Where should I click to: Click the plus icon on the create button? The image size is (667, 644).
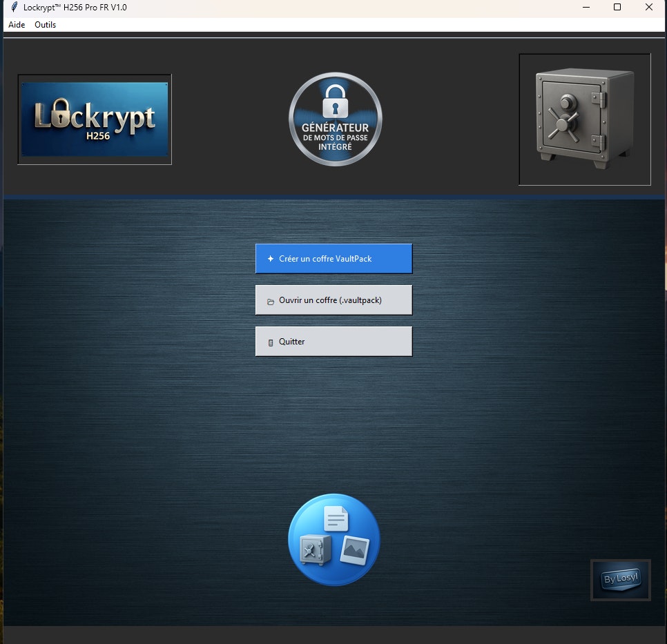point(271,259)
